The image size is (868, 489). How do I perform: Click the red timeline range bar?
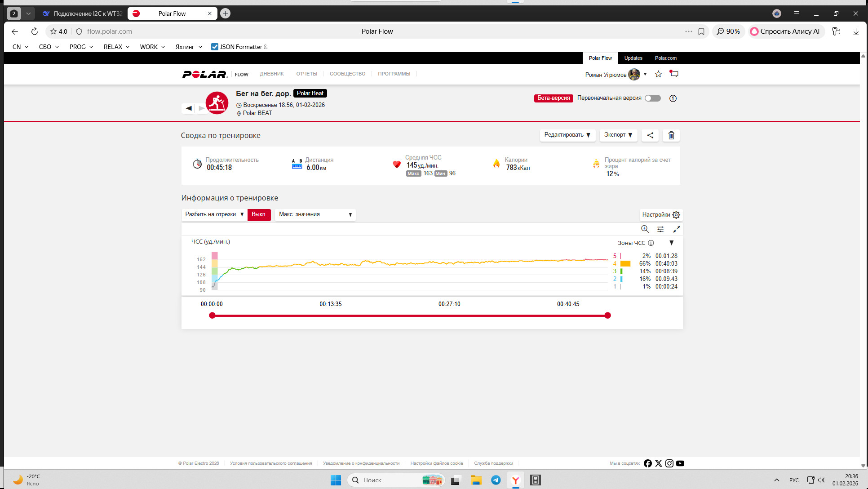coord(410,316)
